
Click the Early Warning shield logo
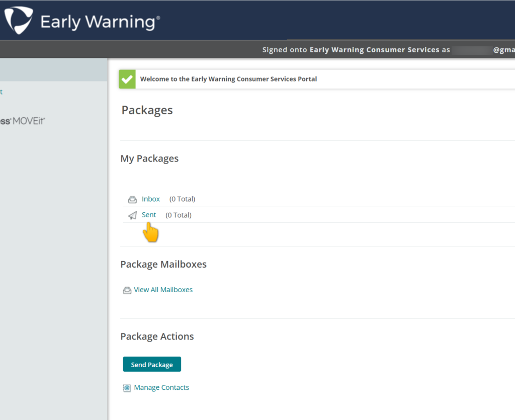coord(19,20)
